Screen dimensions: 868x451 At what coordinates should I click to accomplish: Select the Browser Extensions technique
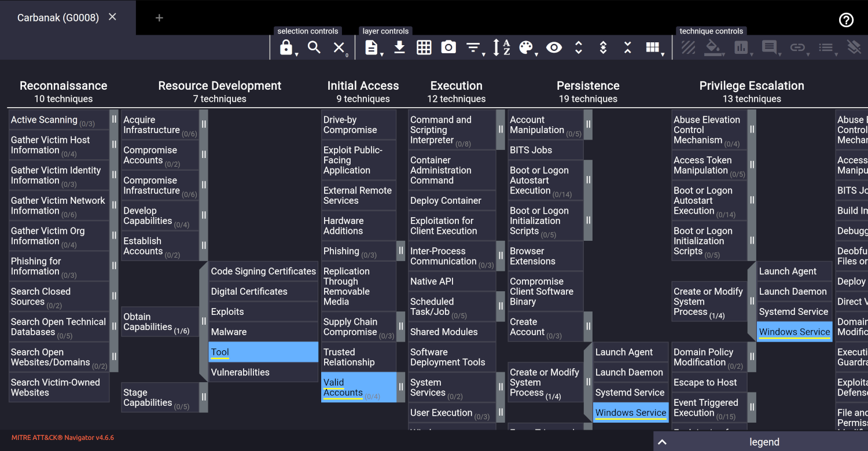pyautogui.click(x=546, y=256)
